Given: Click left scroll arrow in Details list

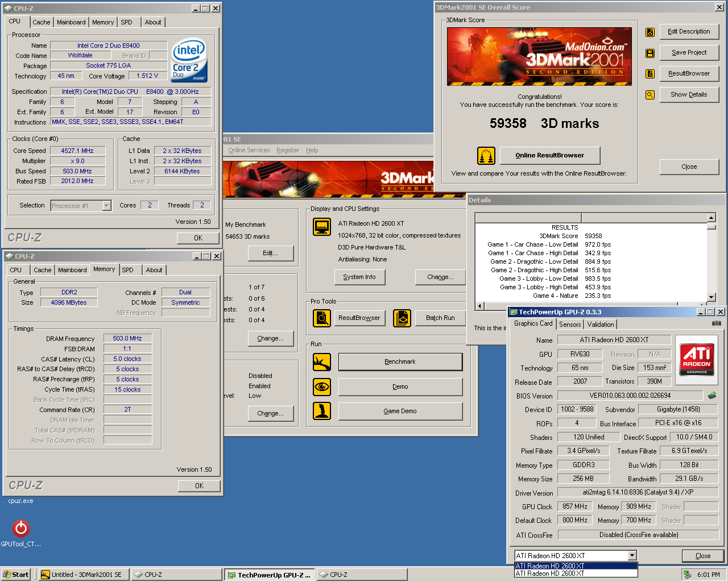Looking at the screenshot, I should [x=479, y=306].
